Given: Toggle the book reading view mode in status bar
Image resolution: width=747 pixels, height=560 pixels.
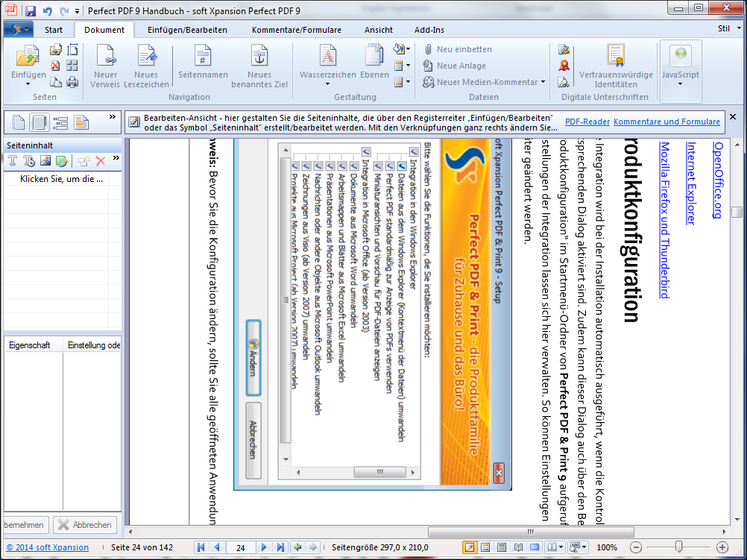Looking at the screenshot, I should pyautogui.click(x=518, y=547).
